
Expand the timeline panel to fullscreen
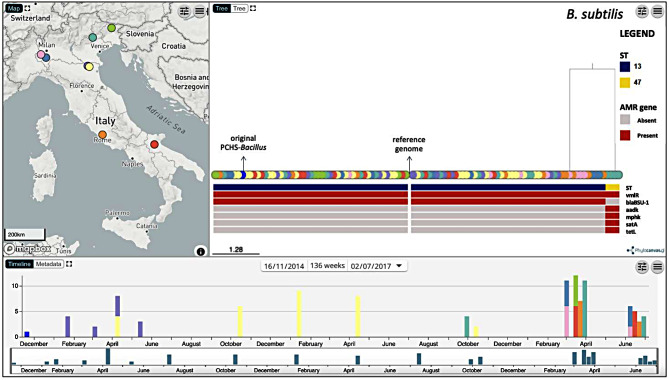(69, 264)
